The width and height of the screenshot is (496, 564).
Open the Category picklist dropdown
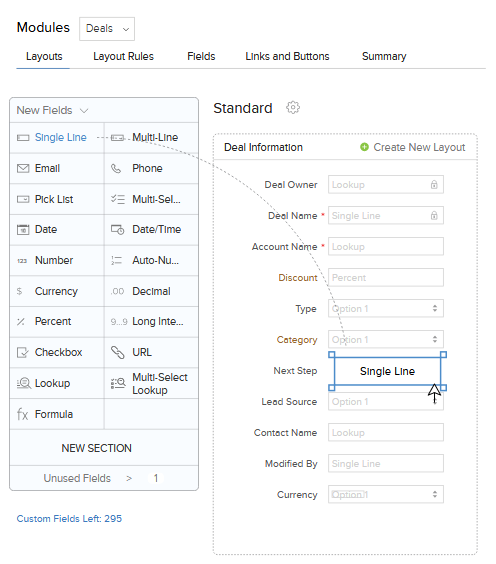[386, 340]
